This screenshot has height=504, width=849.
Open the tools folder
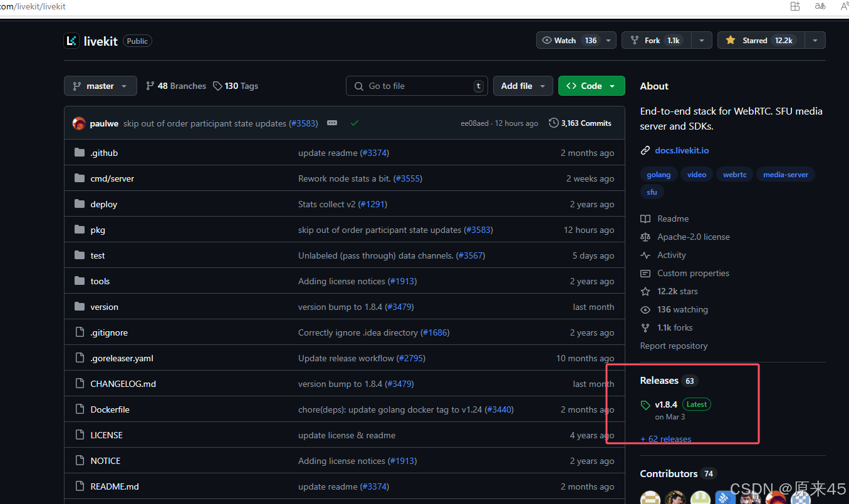[x=100, y=281]
